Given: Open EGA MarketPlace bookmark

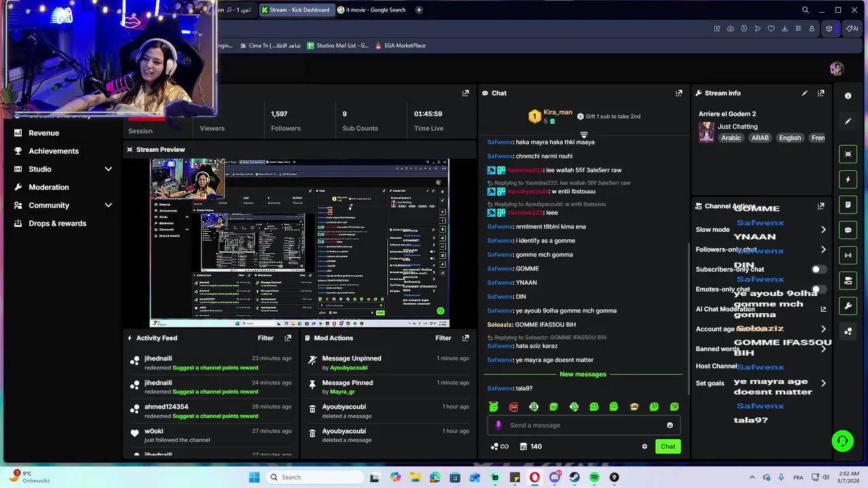Looking at the screenshot, I should coord(399,45).
